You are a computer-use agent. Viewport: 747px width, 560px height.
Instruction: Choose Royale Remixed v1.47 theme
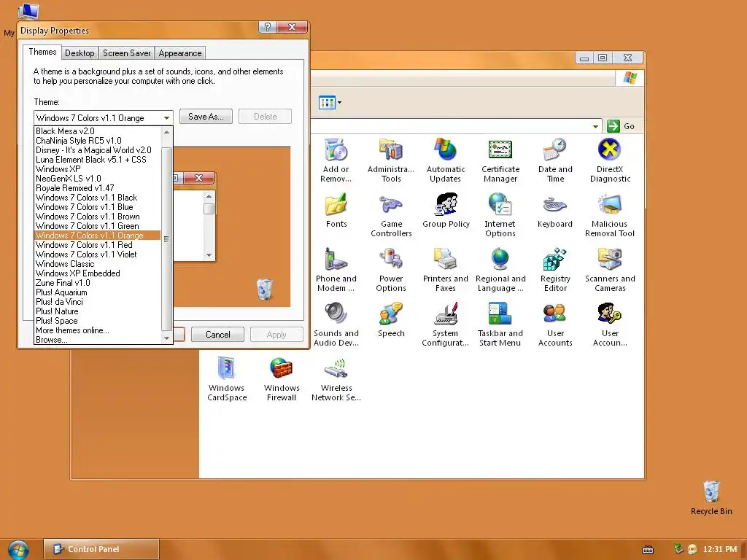click(98, 188)
